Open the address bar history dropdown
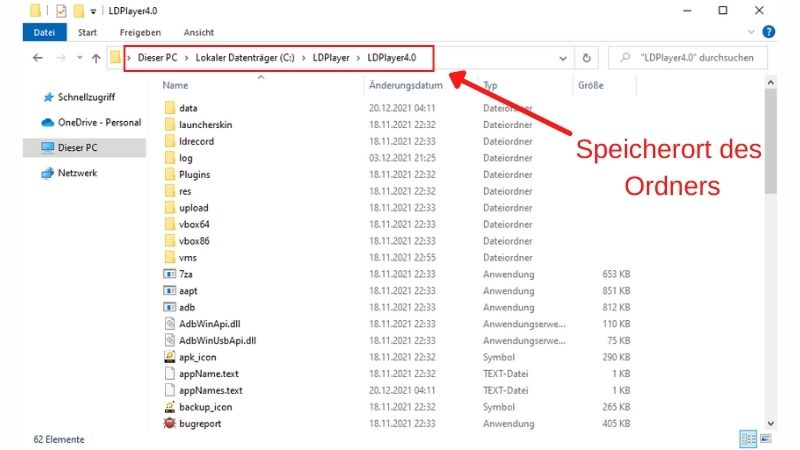 click(x=563, y=58)
